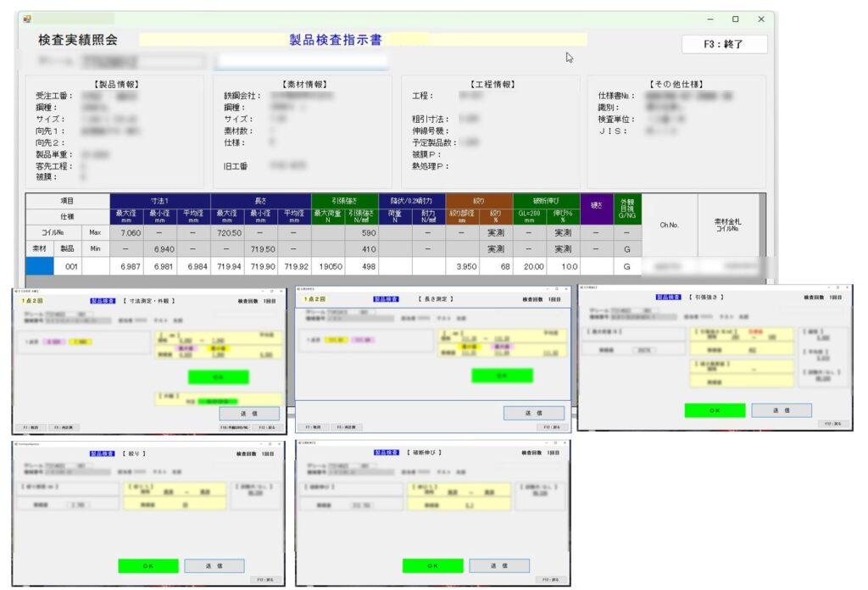The height and width of the screenshot is (590, 868).
Task: Select the blue cell in row 001
Action: coord(39,266)
